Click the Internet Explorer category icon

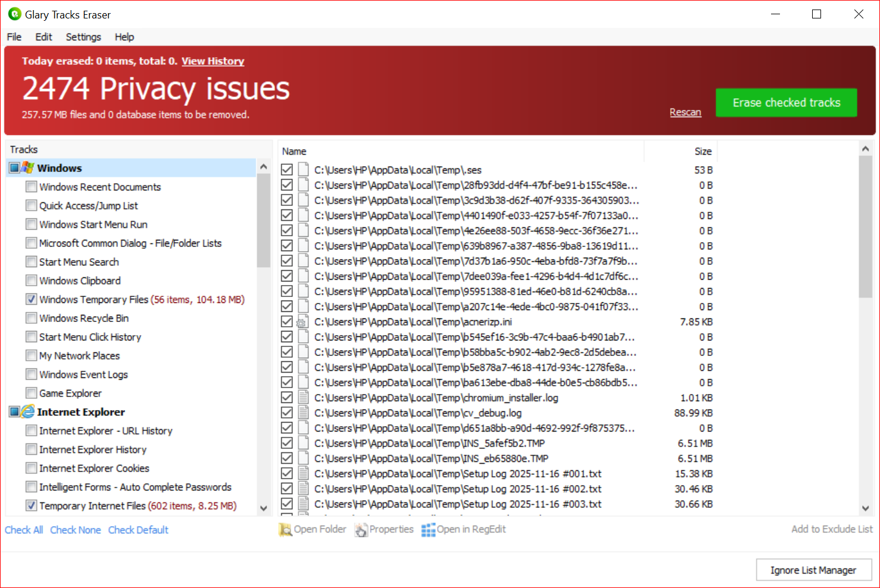point(28,412)
